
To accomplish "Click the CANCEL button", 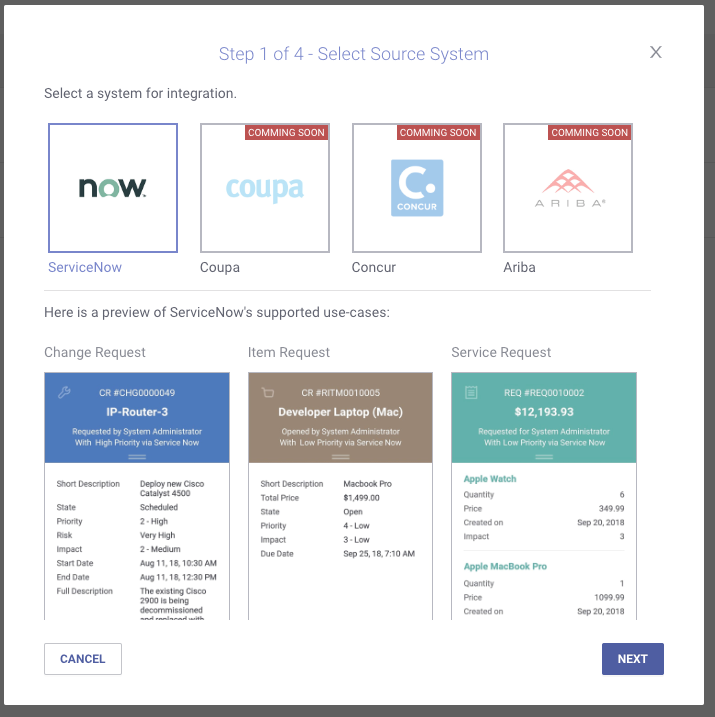I will tap(83, 659).
